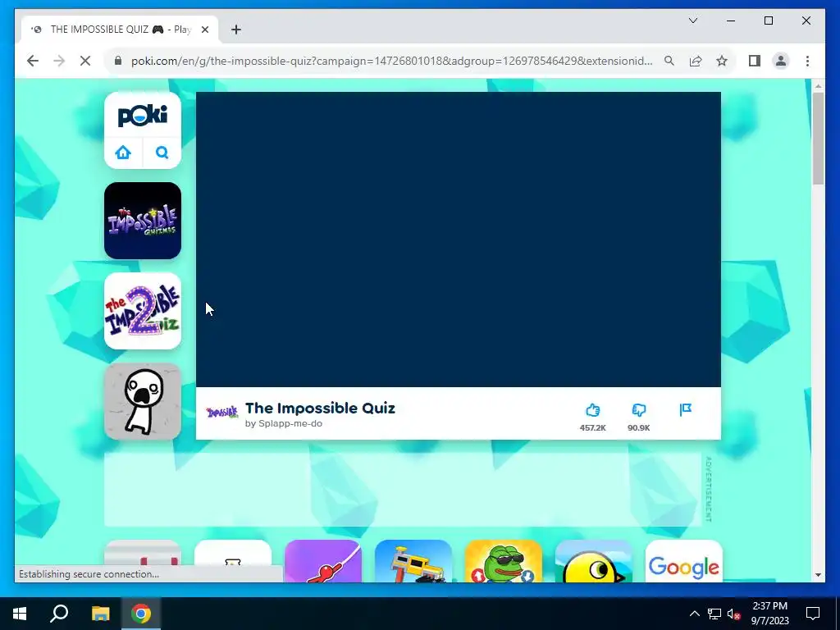The image size is (840, 630).
Task: Open clock showing 2:37 PM
Action: click(769, 614)
